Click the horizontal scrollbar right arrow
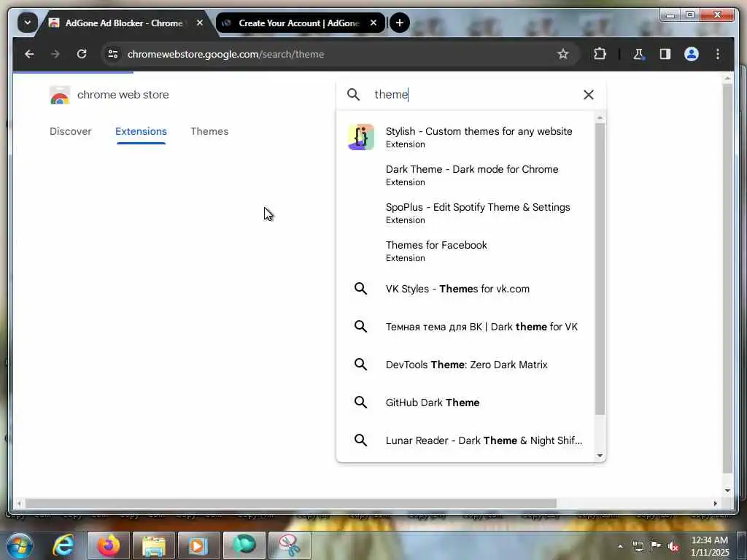Image resolution: width=747 pixels, height=560 pixels. pos(715,503)
